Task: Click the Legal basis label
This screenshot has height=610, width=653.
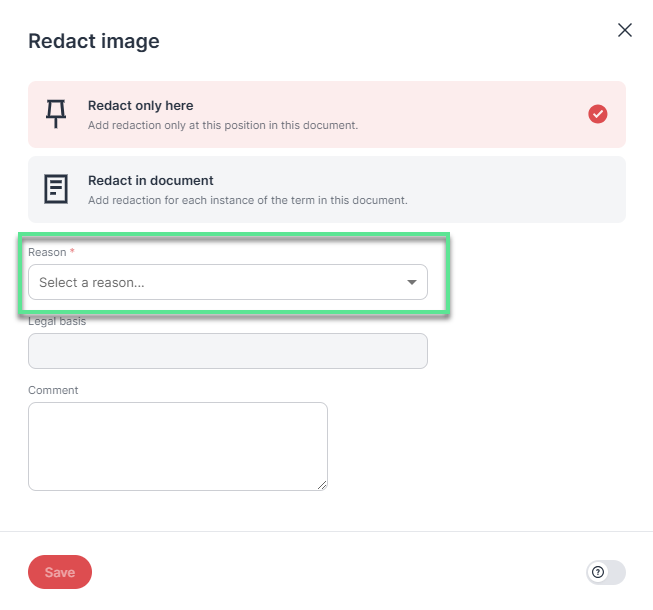Action: tap(57, 321)
